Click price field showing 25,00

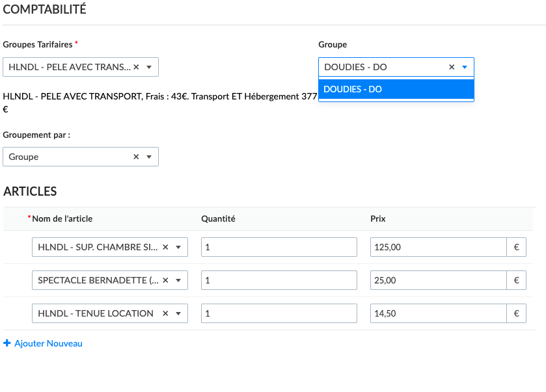(438, 280)
